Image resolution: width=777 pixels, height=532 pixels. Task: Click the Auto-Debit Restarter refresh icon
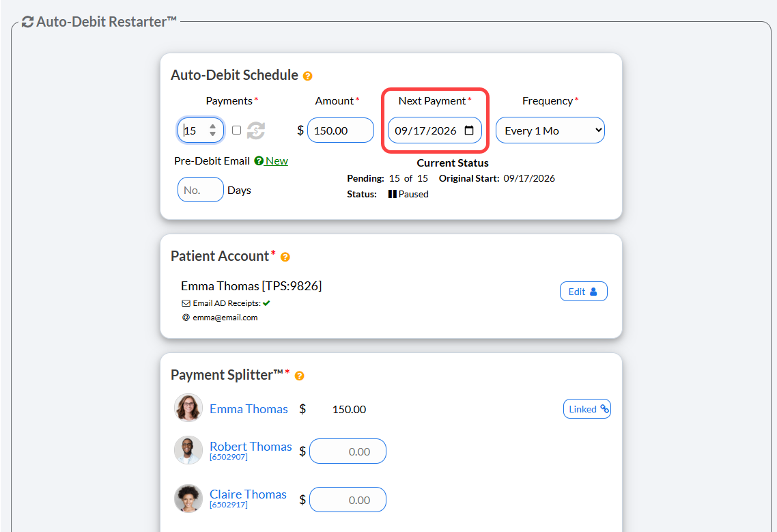click(28, 22)
